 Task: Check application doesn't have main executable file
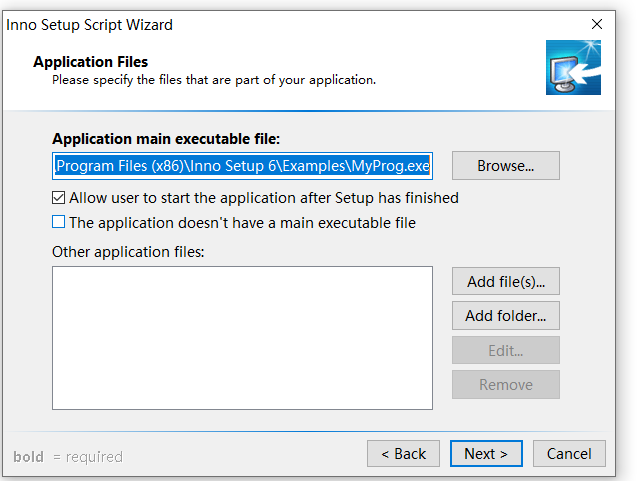pyautogui.click(x=59, y=222)
